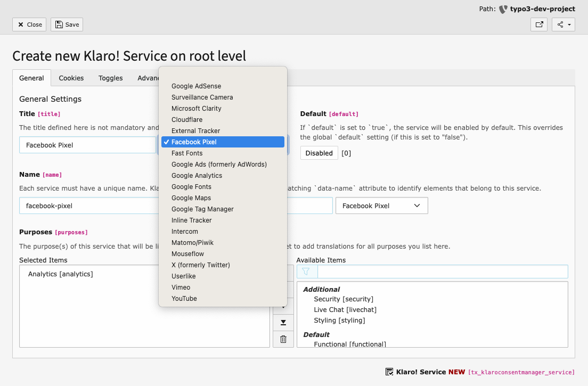Open record in new window icon
588x386 pixels.
point(539,24)
